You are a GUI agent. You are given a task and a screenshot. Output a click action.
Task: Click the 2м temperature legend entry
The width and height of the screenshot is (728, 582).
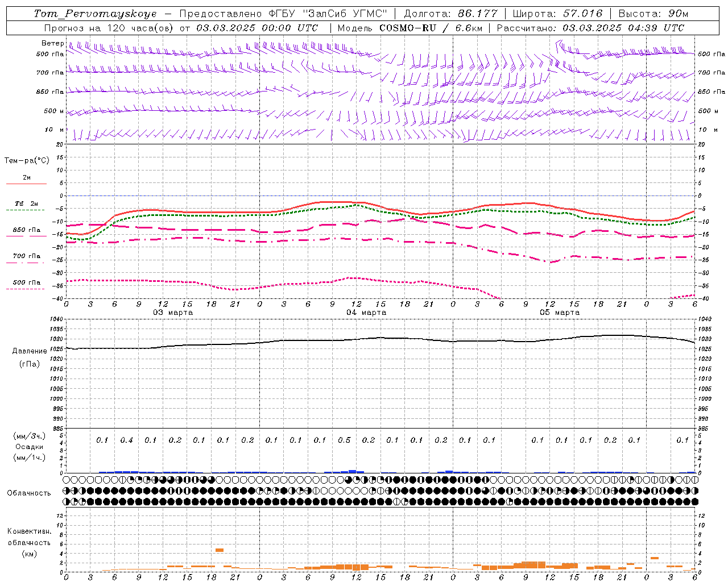pos(27,177)
